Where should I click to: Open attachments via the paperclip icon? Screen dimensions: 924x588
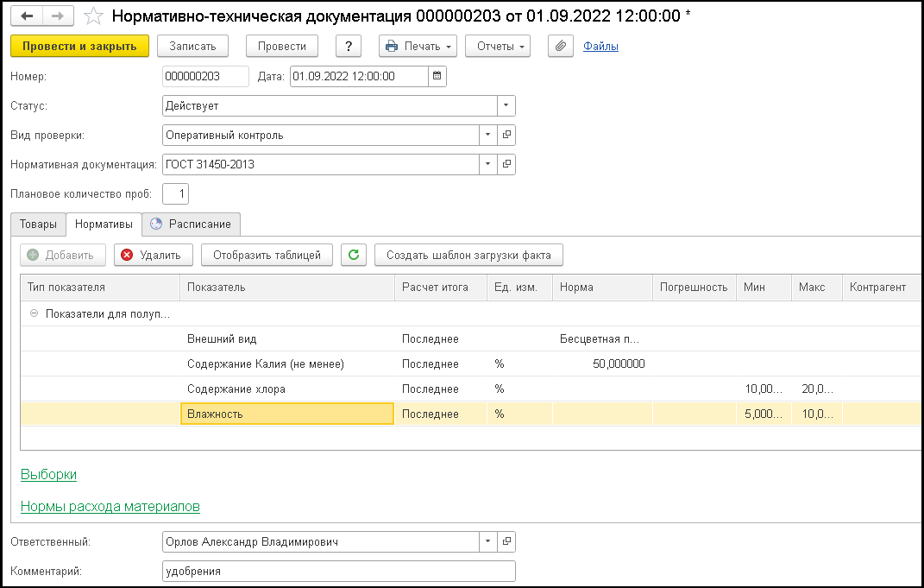point(561,47)
